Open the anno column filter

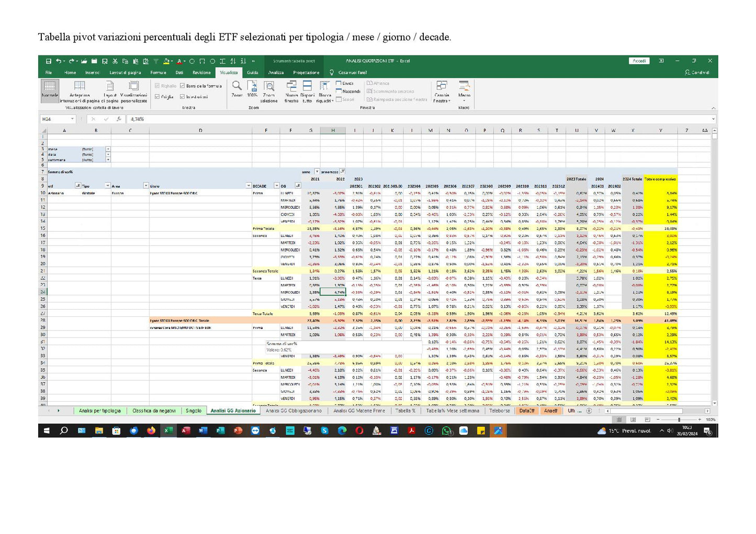coord(317,172)
